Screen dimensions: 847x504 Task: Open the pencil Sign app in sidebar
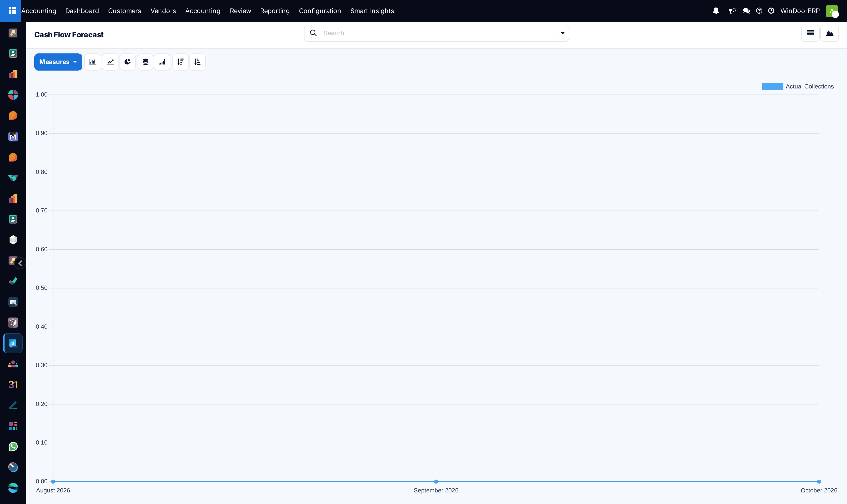pos(13,405)
